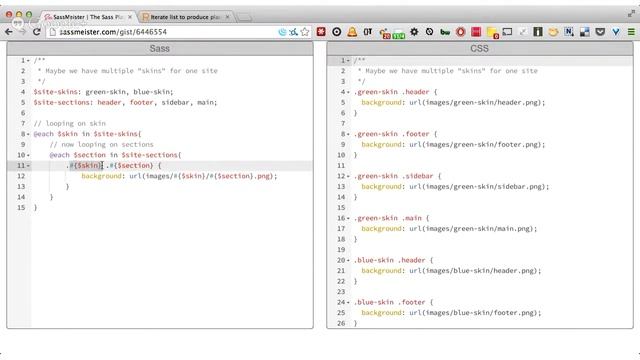Open the yellow sticky note extension
This screenshot has height=360, width=640.
click(493, 33)
